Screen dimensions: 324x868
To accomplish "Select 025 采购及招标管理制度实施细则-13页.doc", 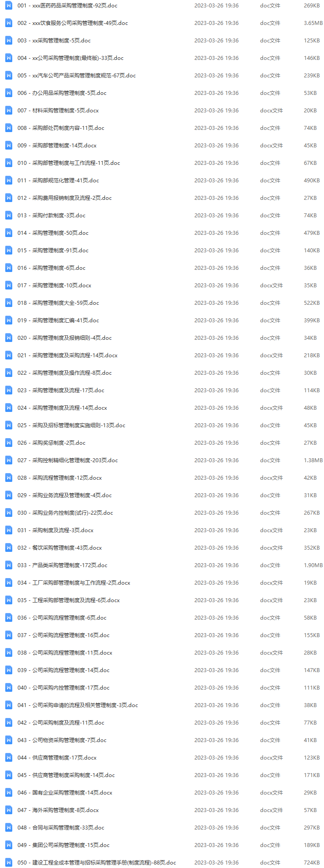I will 71,425.
